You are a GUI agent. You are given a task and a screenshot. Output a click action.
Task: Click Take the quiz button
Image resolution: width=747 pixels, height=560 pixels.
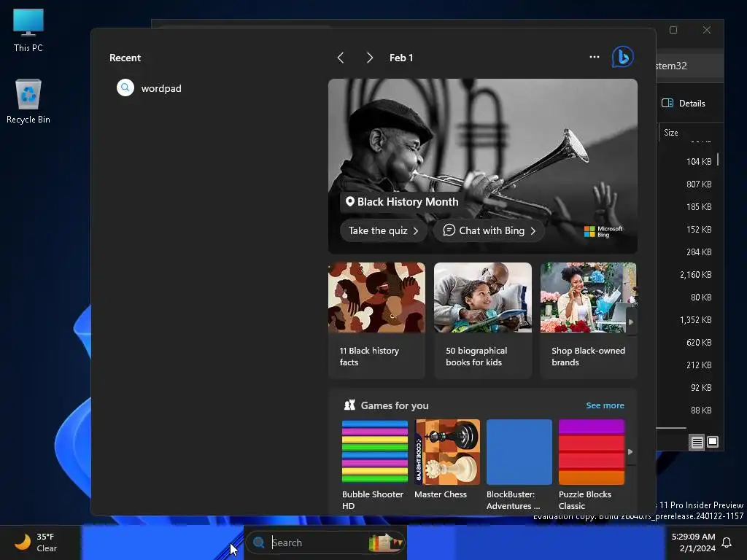pos(383,230)
